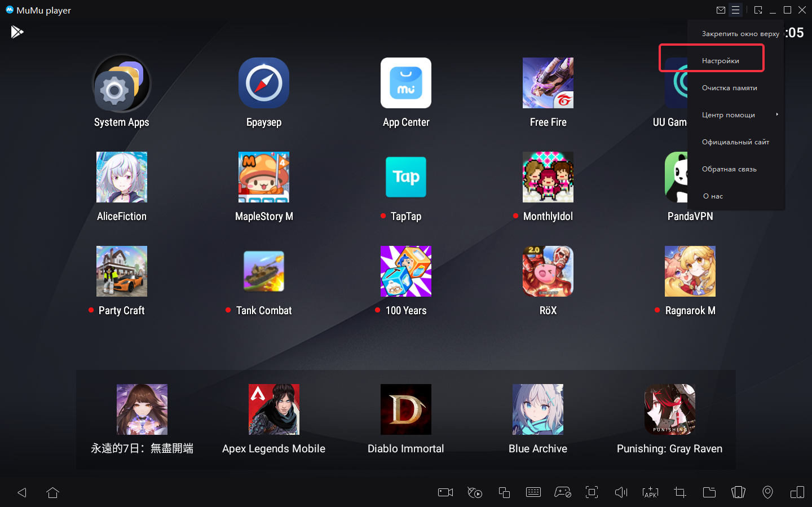The width and height of the screenshot is (812, 507).
Task: Open Google Play icon at top-left
Action: 17,32
